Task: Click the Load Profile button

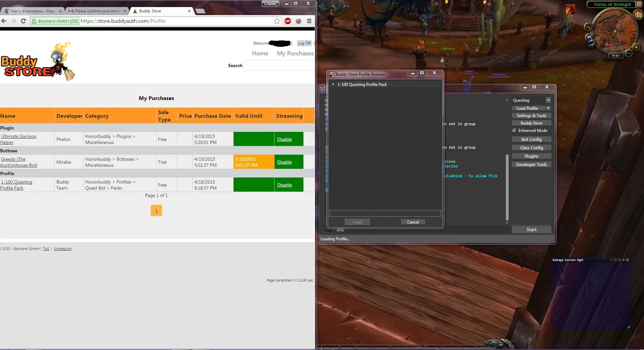Action: click(x=527, y=108)
